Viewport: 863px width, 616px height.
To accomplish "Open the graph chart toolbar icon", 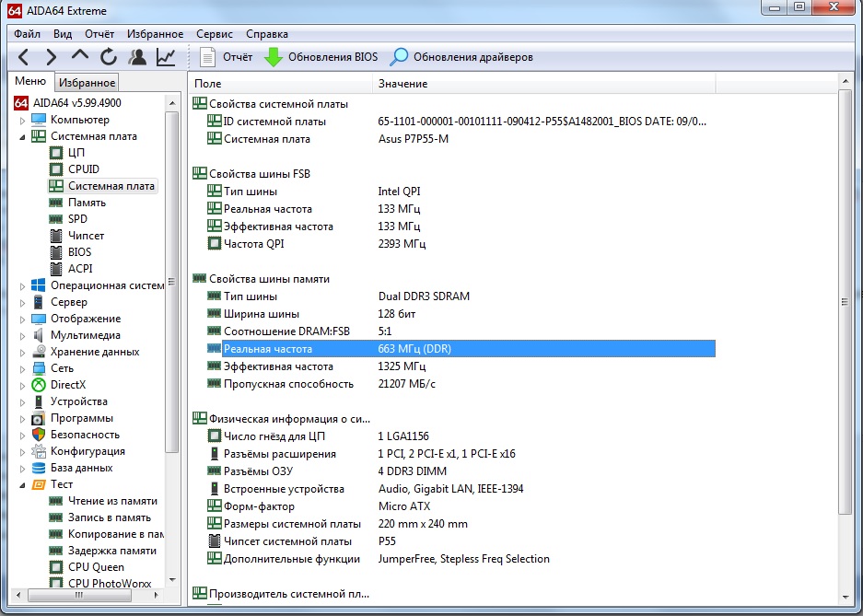I will [x=166, y=57].
